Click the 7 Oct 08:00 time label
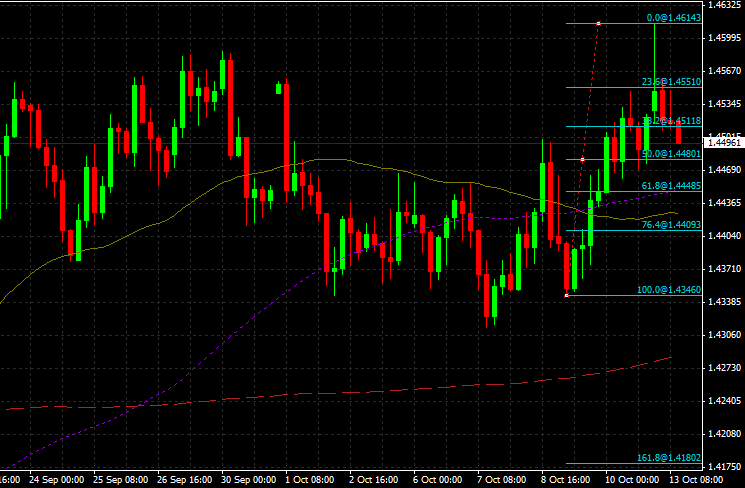The image size is (745, 488). coord(501,479)
